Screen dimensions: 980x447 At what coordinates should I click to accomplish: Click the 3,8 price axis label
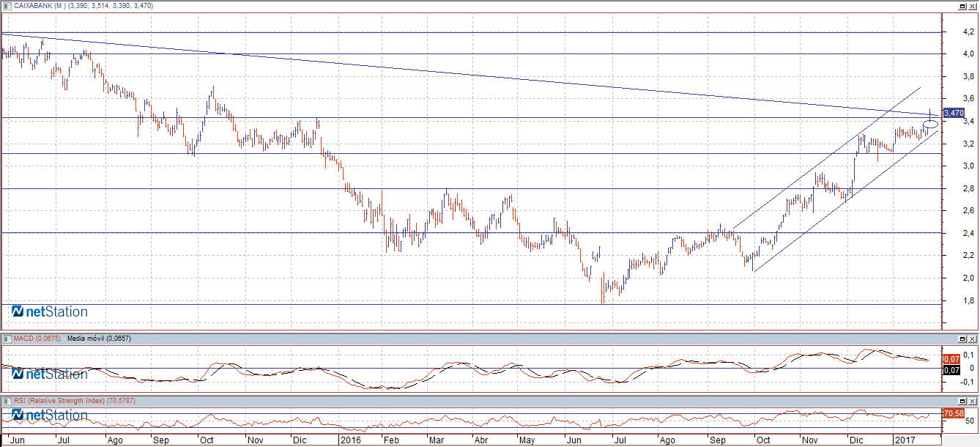(968, 76)
